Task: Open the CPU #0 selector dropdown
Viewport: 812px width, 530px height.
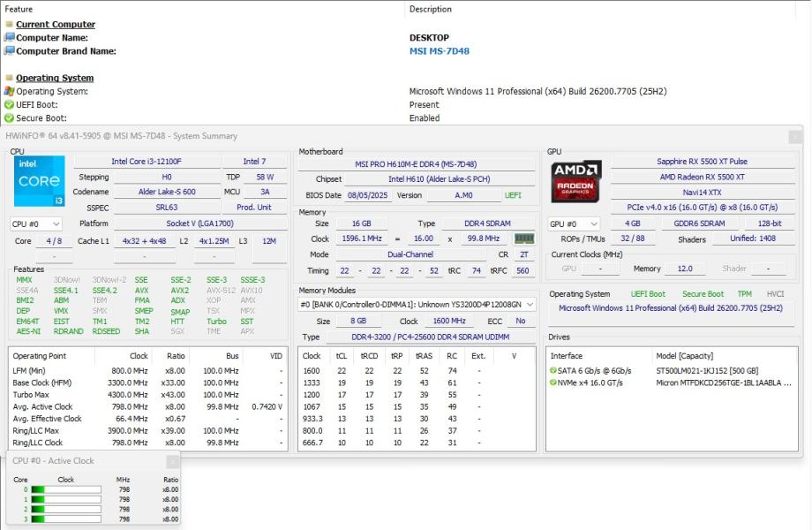Action: tap(36, 223)
